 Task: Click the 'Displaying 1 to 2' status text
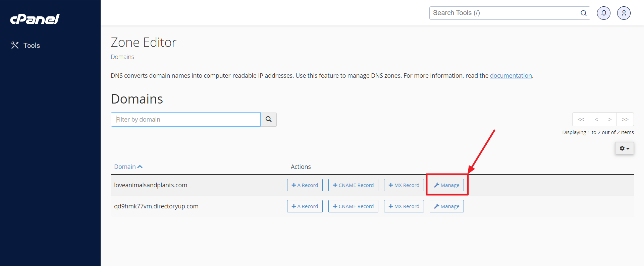pos(598,132)
